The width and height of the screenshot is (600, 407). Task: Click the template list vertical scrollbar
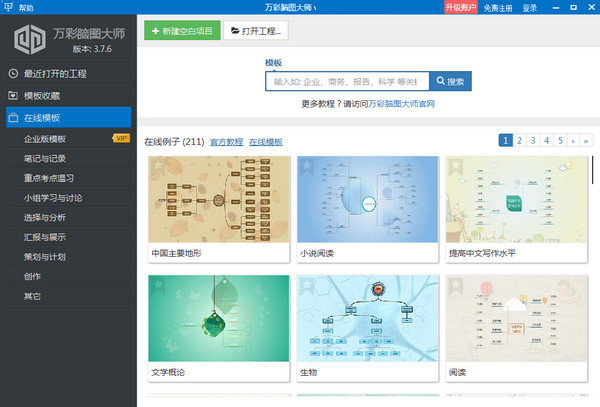(593, 170)
